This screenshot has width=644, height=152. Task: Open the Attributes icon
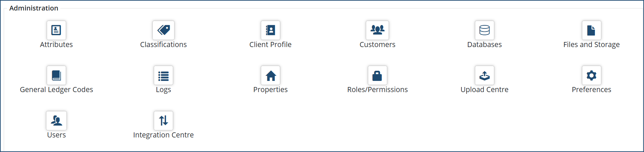click(56, 30)
